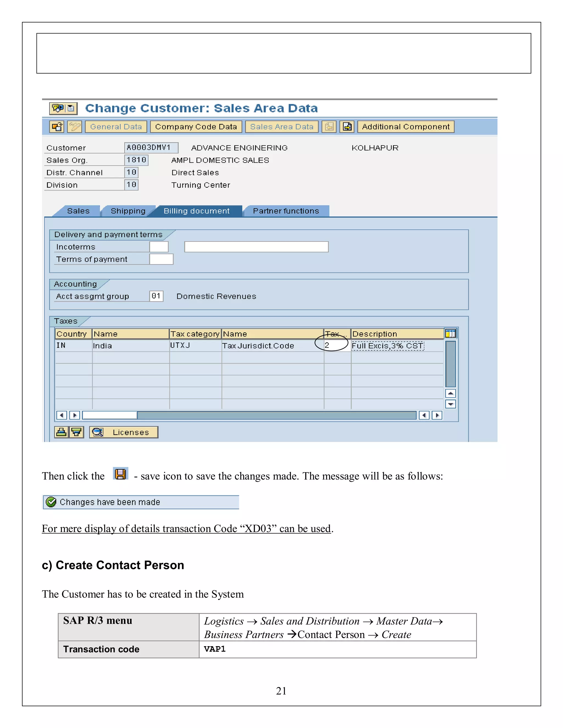The height and width of the screenshot is (728, 563).
Task: Open the Licenses button
Action: (124, 432)
